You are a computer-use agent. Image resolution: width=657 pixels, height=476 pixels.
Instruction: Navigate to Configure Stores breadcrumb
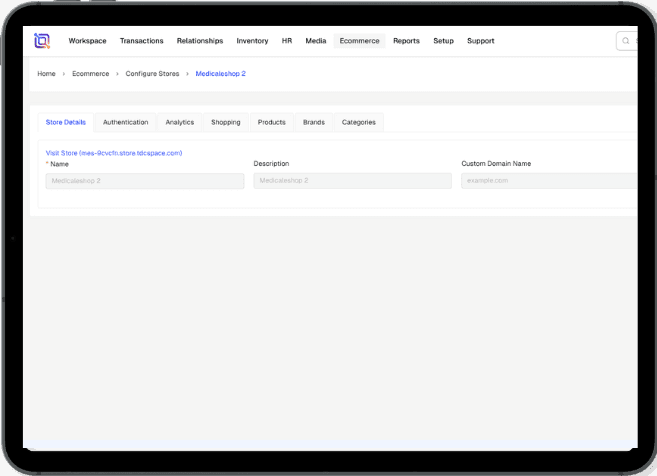[151, 74]
